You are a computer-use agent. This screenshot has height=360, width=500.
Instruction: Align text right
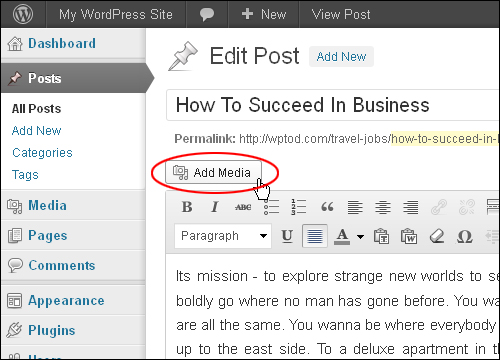(x=411, y=207)
